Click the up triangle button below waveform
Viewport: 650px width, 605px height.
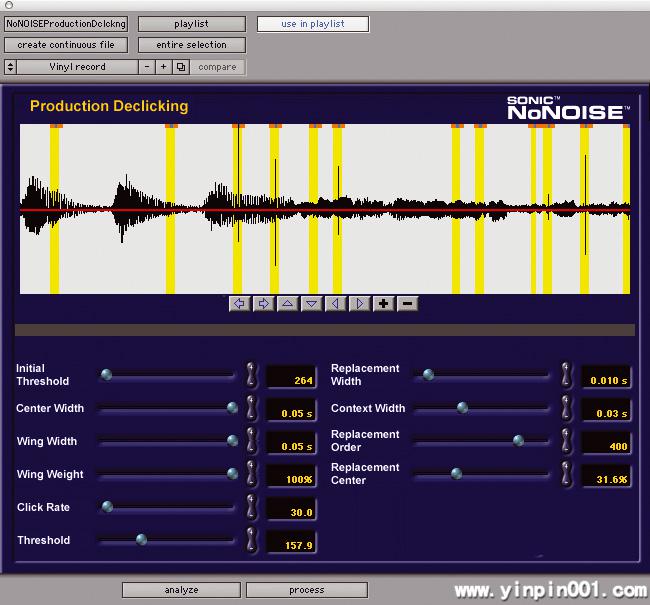[x=288, y=304]
